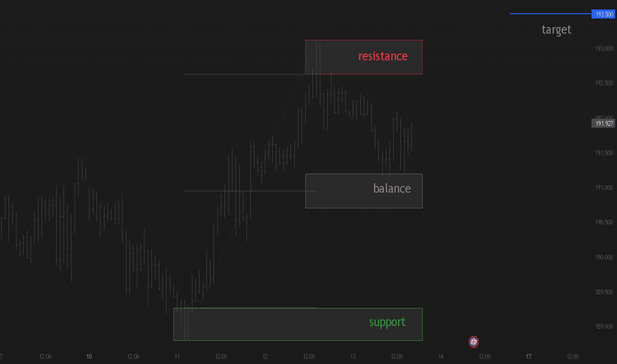The height and width of the screenshot is (364, 617).
Task: Click the 'resistance' text label
Action: pos(383,56)
